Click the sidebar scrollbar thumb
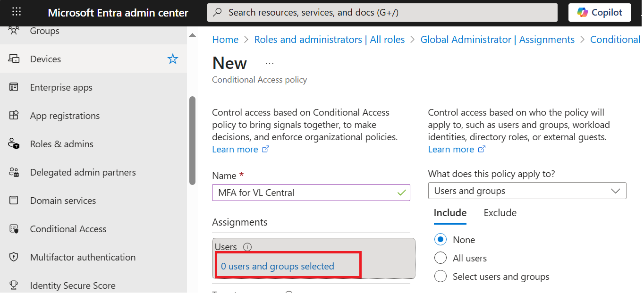The height and width of the screenshot is (294, 644). click(x=192, y=141)
